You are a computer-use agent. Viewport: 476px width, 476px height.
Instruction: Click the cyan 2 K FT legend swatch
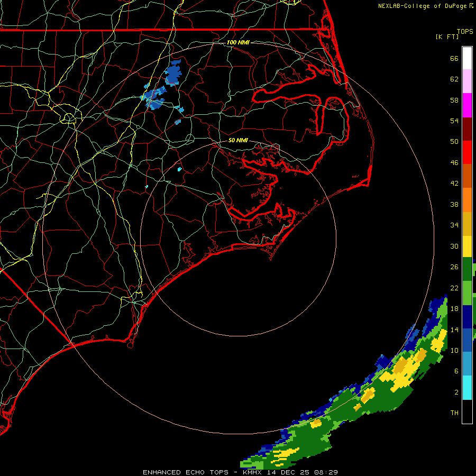click(x=467, y=388)
